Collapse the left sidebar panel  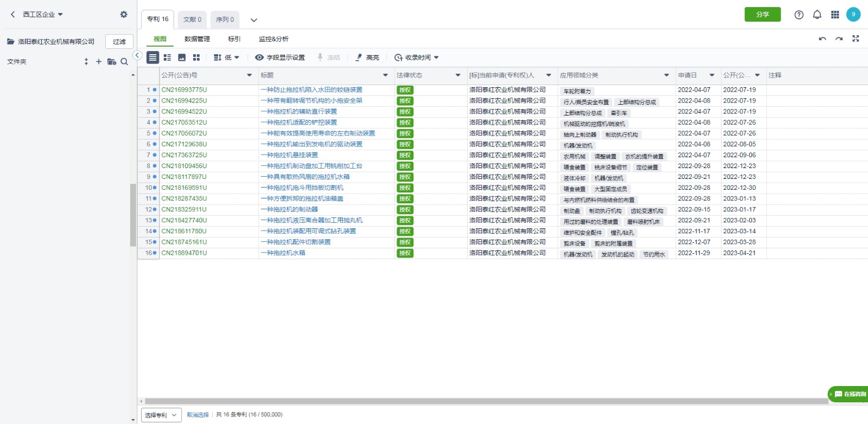click(x=137, y=55)
